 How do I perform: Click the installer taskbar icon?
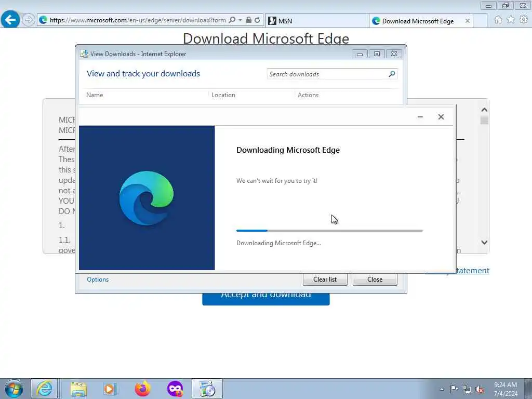pos(207,389)
